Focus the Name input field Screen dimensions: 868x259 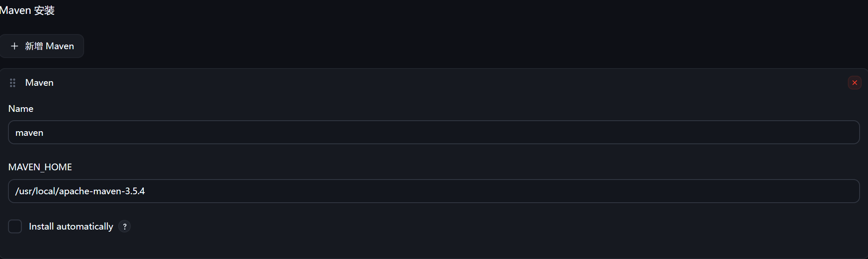pyautogui.click(x=434, y=132)
